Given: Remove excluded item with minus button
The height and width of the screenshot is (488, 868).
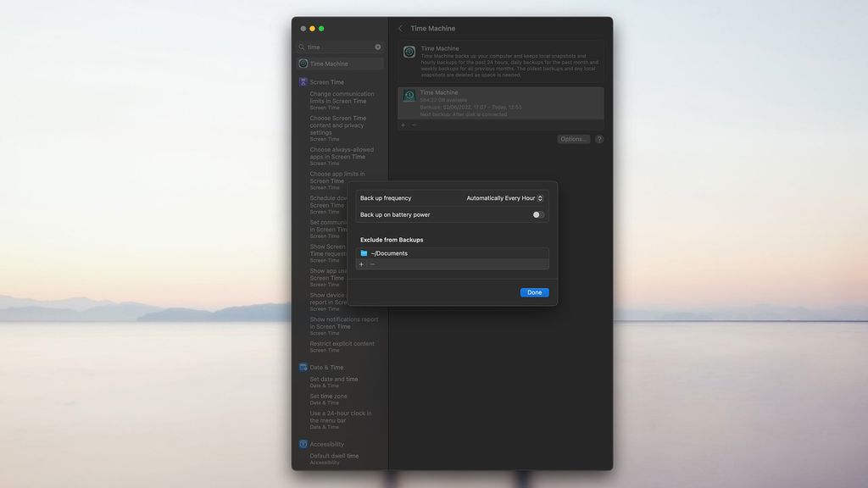Looking at the screenshot, I should 373,264.
